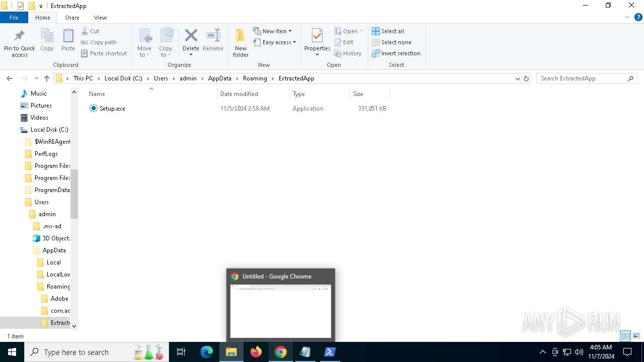
Task: Click History in the Open group
Action: pyautogui.click(x=348, y=53)
